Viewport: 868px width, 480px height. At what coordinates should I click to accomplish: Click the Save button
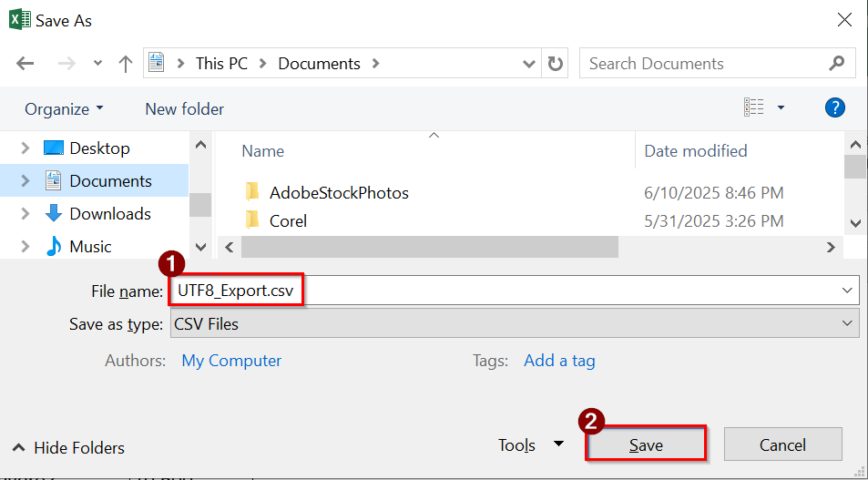646,444
